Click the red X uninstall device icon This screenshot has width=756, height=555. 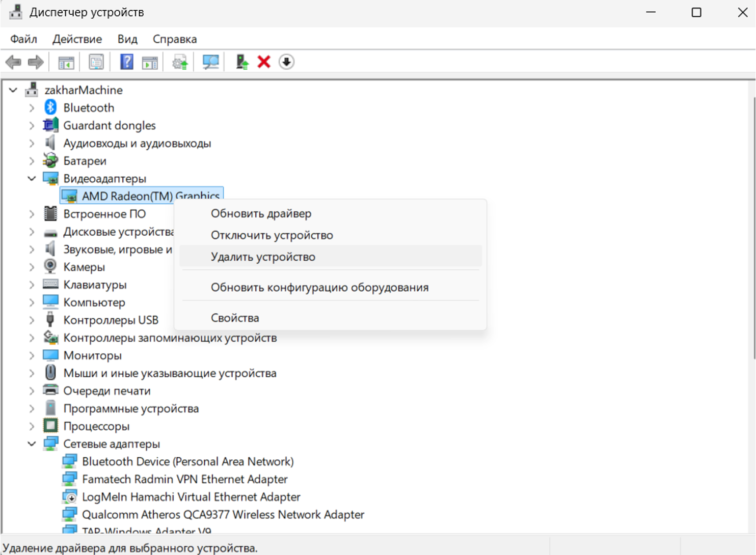[x=264, y=62]
